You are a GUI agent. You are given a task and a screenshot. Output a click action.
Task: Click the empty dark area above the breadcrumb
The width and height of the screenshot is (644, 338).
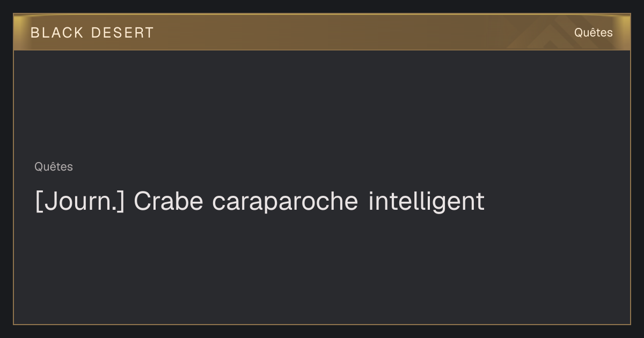322,105
